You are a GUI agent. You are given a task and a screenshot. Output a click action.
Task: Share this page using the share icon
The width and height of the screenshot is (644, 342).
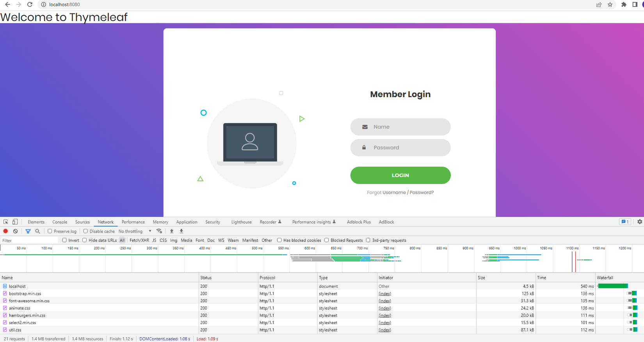(599, 5)
